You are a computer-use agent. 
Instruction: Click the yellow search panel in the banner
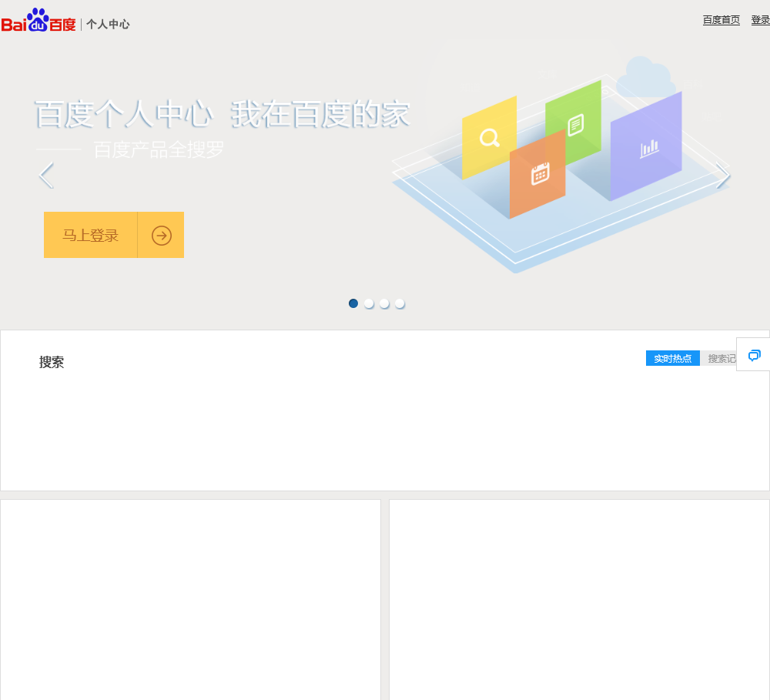[x=489, y=138]
